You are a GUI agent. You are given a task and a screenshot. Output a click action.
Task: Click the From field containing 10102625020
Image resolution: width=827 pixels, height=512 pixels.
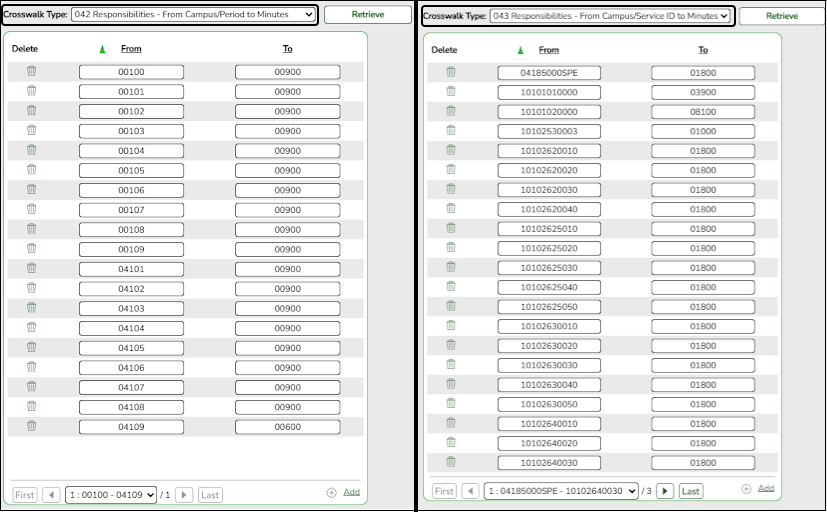(549, 248)
